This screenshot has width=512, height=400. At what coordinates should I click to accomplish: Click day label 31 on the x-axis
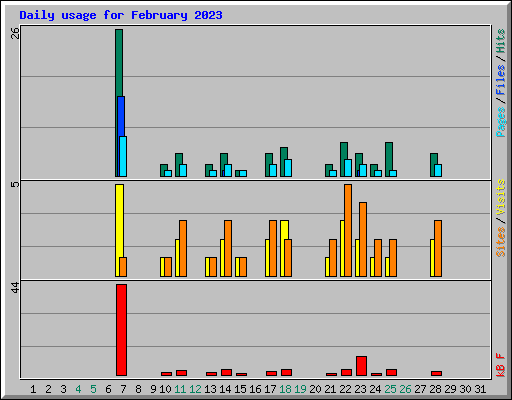click(x=480, y=389)
